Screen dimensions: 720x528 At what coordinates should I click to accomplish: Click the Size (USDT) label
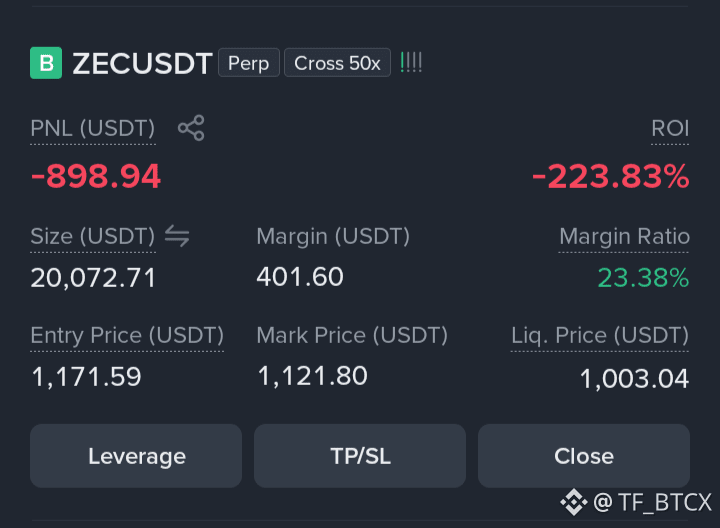click(x=93, y=236)
